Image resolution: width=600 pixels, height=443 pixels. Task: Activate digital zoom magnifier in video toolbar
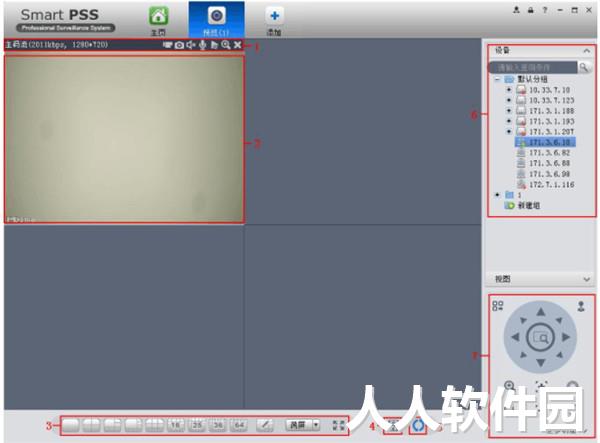coord(226,45)
